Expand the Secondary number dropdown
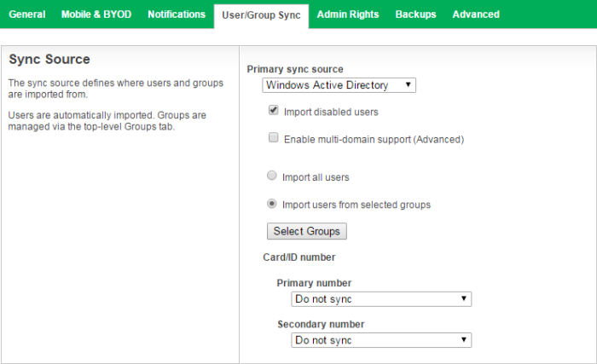The image size is (597, 364). pos(381,340)
